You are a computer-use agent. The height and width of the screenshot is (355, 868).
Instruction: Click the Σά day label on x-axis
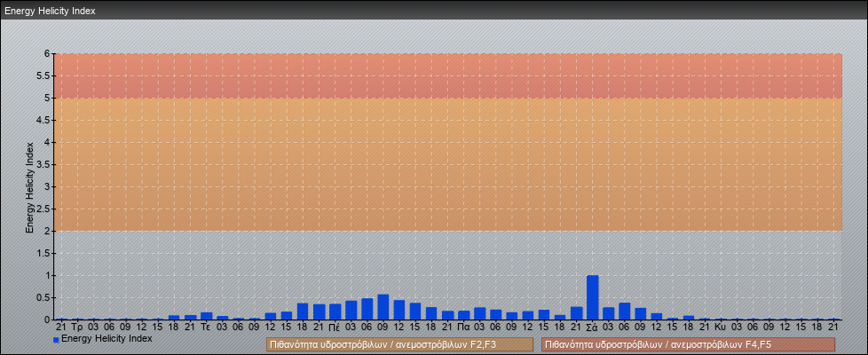coord(592,327)
